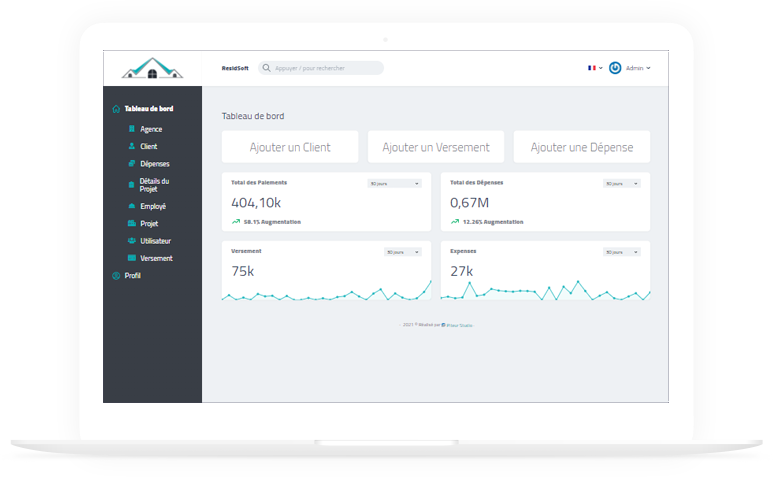Screen dimensions: 773x478
Task: Click the 27k Expenses value
Action: click(x=461, y=271)
